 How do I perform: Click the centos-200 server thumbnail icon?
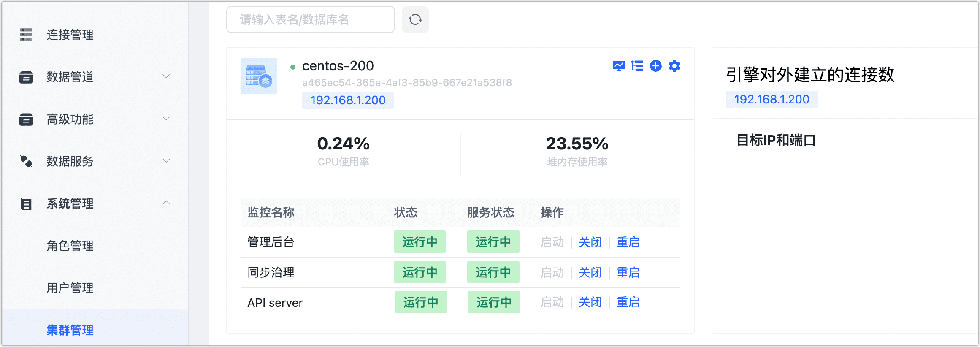pyautogui.click(x=258, y=76)
